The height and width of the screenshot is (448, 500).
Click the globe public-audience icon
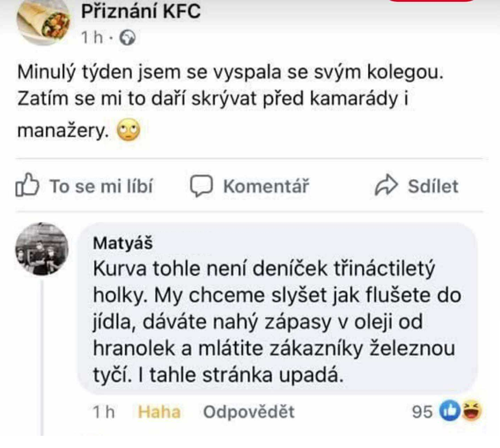pos(127,38)
